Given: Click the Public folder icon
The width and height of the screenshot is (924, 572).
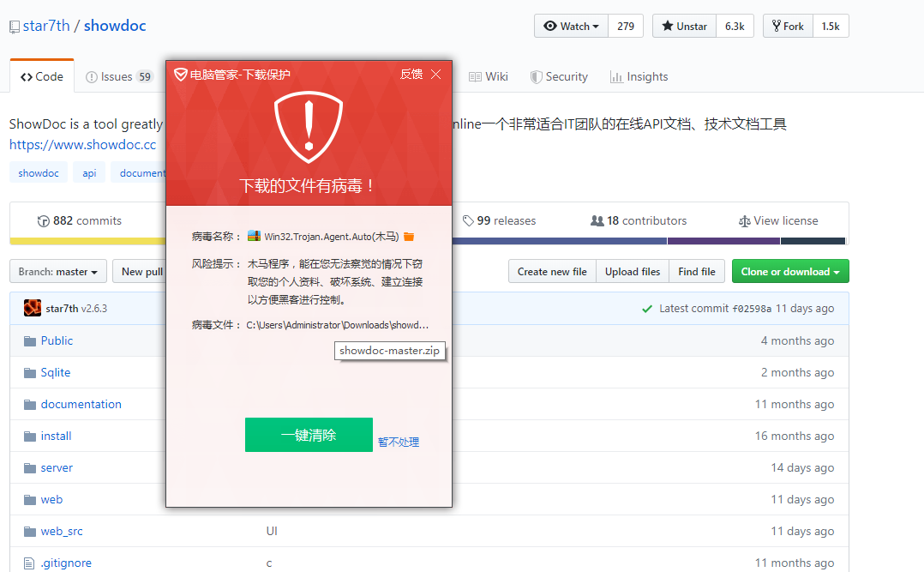Looking at the screenshot, I should [x=29, y=340].
